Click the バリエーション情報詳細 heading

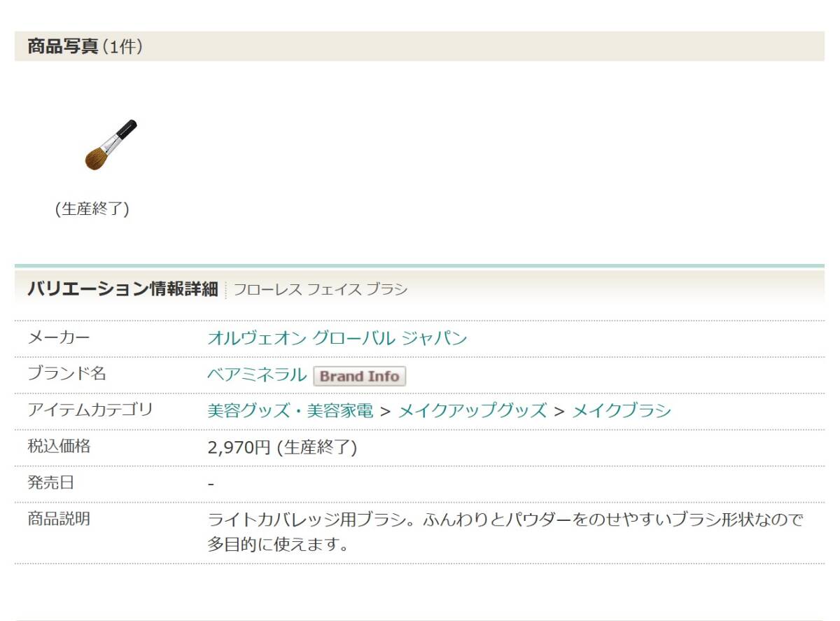coord(122,289)
